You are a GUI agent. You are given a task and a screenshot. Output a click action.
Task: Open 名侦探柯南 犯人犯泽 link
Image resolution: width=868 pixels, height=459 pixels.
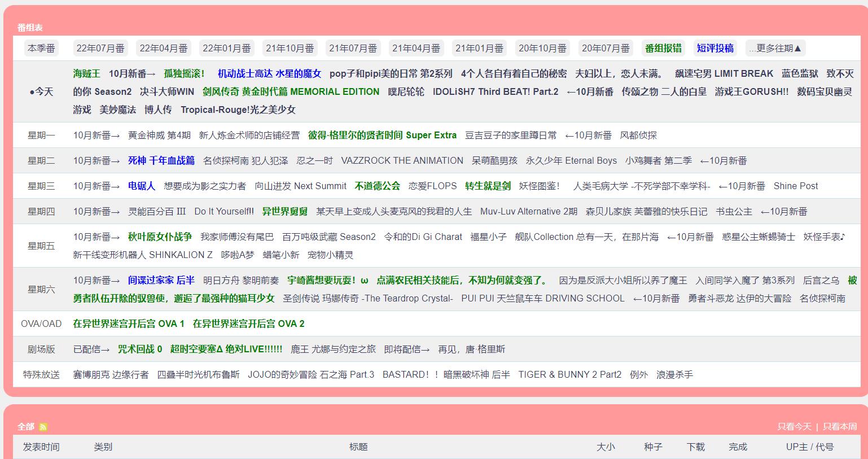click(246, 160)
